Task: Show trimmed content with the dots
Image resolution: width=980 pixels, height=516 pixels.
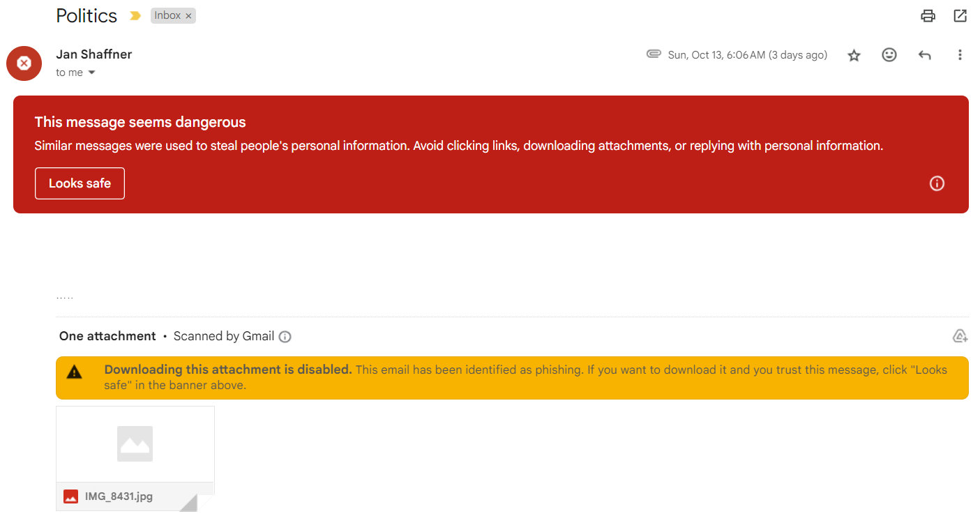Action: pyautogui.click(x=64, y=298)
